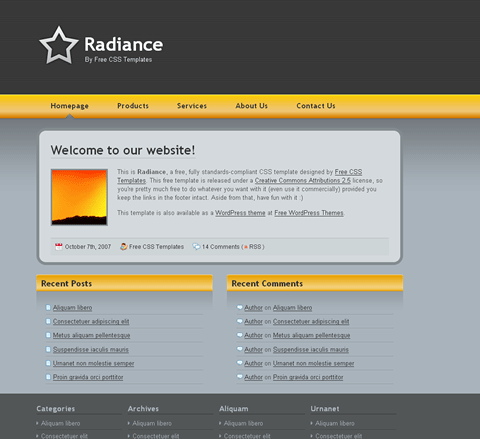480x439 pixels.
Task: Click the Categories footer heading
Action: click(56, 409)
